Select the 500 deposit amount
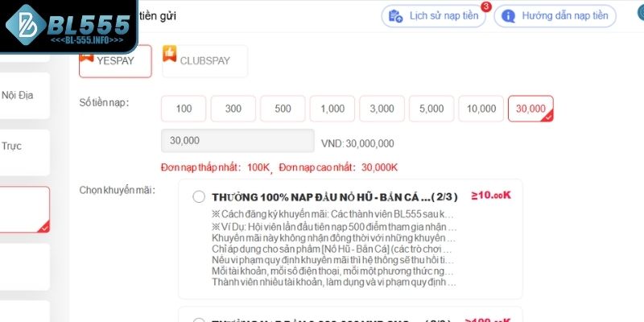This screenshot has width=644, height=322. point(283,109)
